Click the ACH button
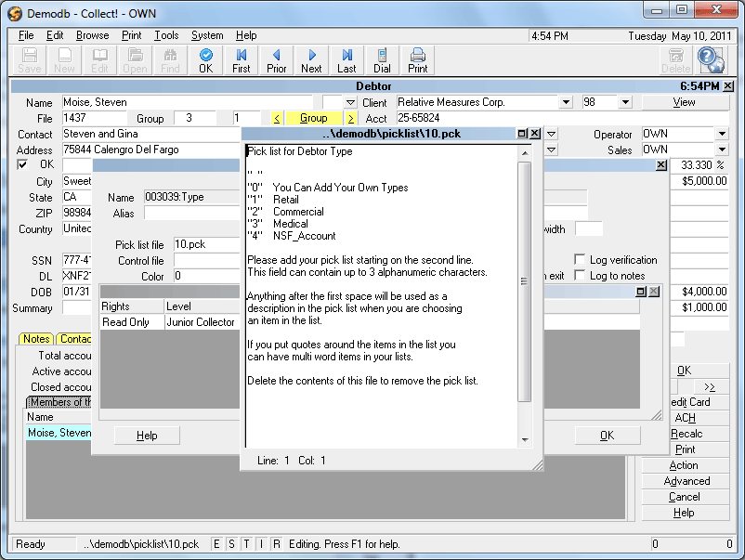Image resolution: width=745 pixels, height=560 pixels. (686, 418)
